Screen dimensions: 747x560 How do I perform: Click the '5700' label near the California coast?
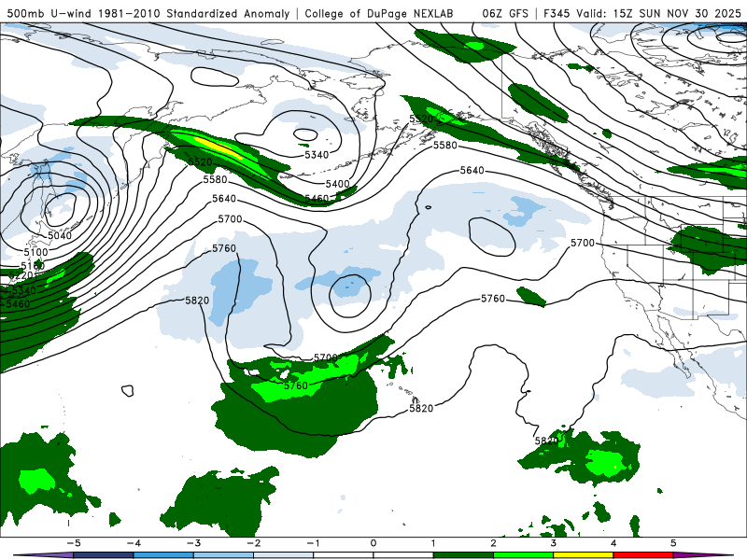[583, 243]
